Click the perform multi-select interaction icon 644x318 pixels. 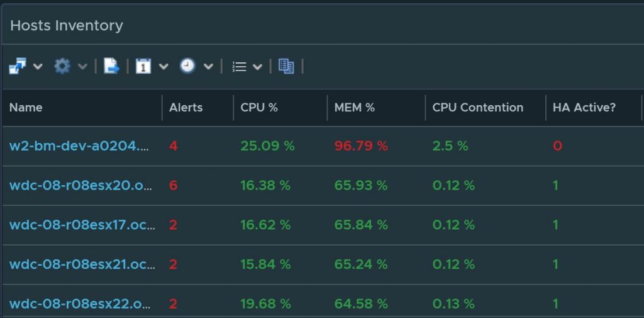[x=17, y=66]
